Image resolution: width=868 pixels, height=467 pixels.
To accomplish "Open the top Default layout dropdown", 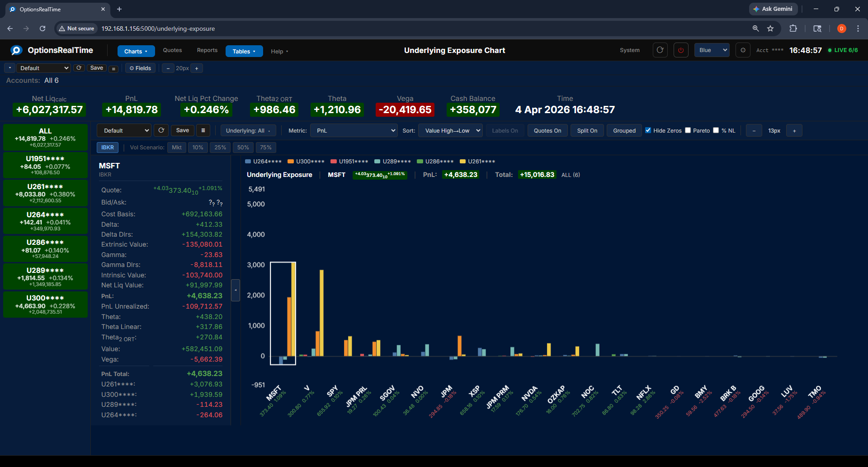I will pyautogui.click(x=43, y=68).
